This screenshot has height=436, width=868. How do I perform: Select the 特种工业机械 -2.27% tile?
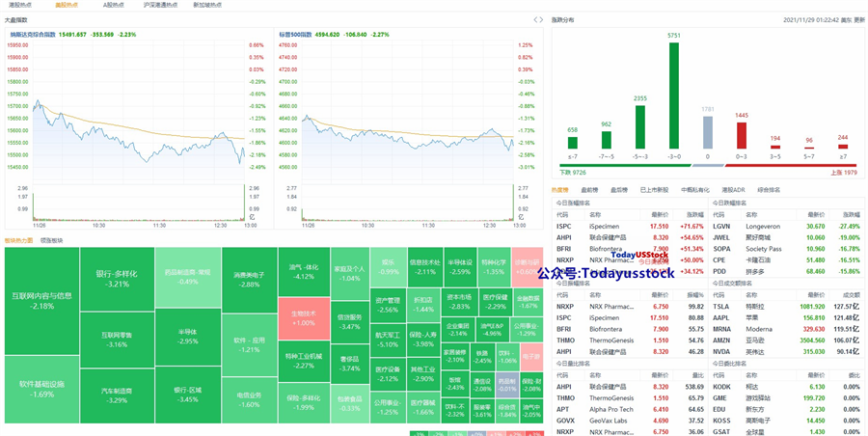(x=304, y=361)
